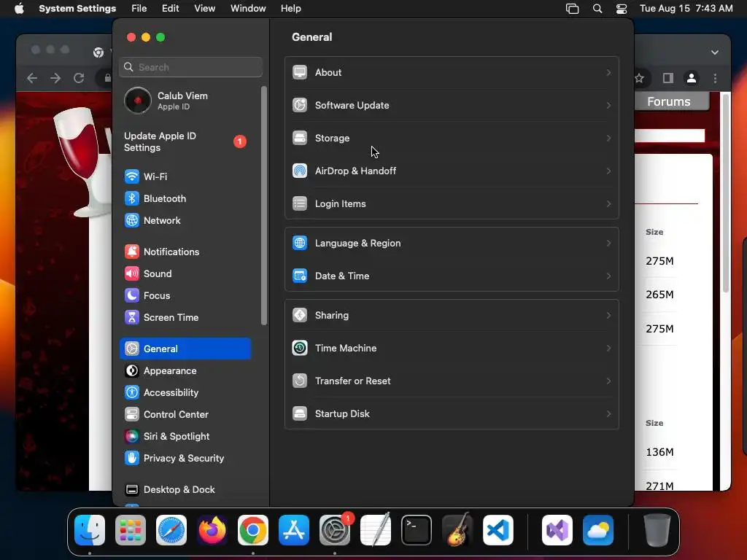Screen dimensions: 747x560
Task: Open the Transfer or Reset icon
Action: tap(300, 381)
